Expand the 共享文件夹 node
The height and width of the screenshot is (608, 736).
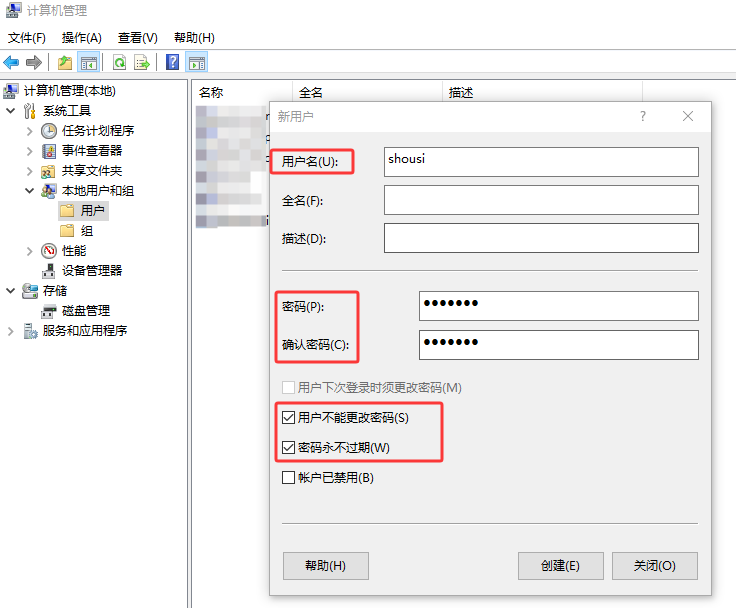(30, 171)
